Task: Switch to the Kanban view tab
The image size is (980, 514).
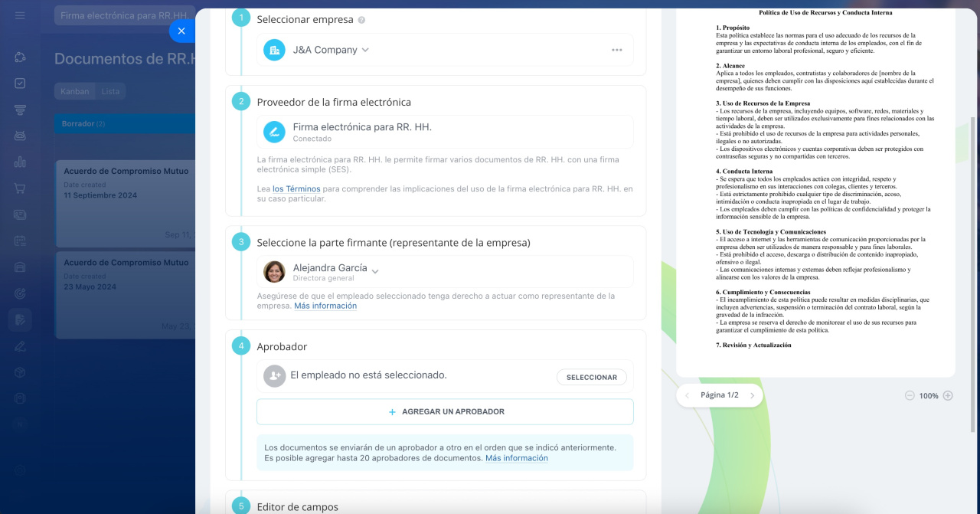Action: click(x=75, y=91)
